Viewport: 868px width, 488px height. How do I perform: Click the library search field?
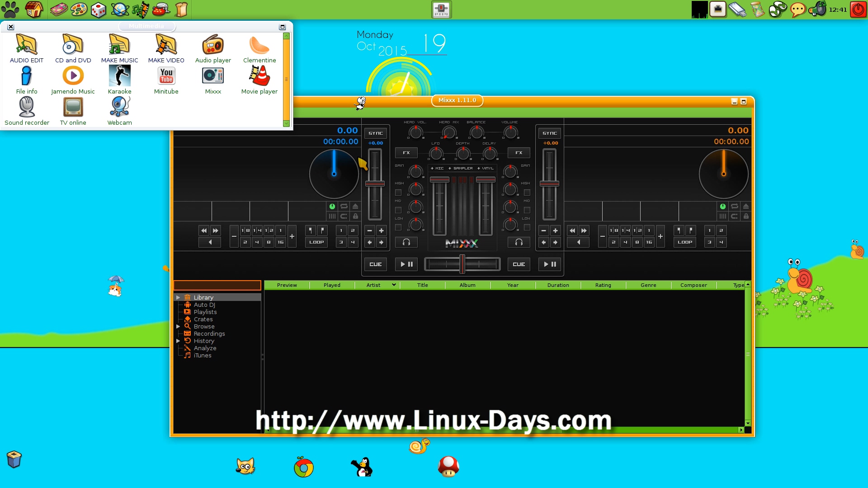point(217,285)
